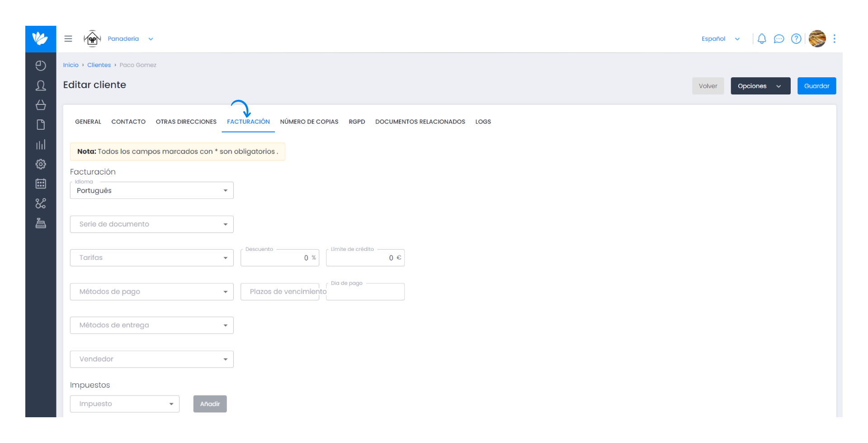Select the Facturación tab
The image size is (868, 443).
pyautogui.click(x=248, y=122)
